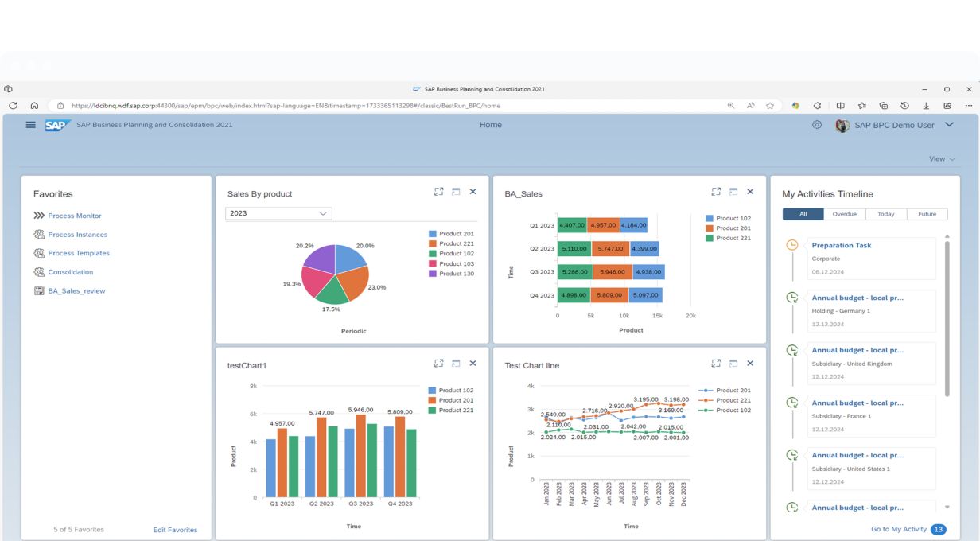980x541 pixels.
Task: Close the BA_Sales chart panel
Action: point(750,192)
